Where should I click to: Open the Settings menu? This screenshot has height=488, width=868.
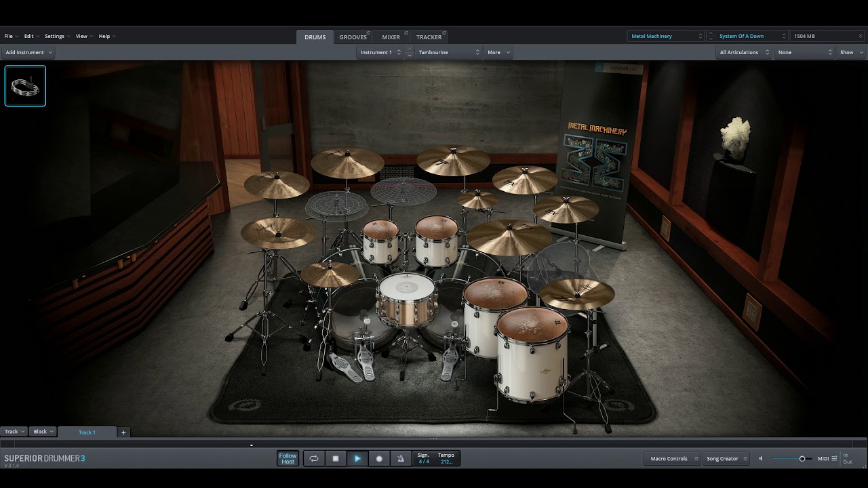tap(57, 36)
